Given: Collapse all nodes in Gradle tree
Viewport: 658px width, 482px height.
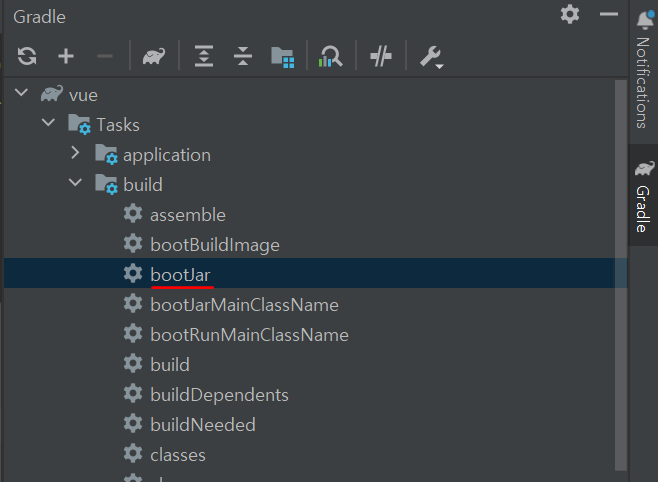Looking at the screenshot, I should pyautogui.click(x=243, y=56).
